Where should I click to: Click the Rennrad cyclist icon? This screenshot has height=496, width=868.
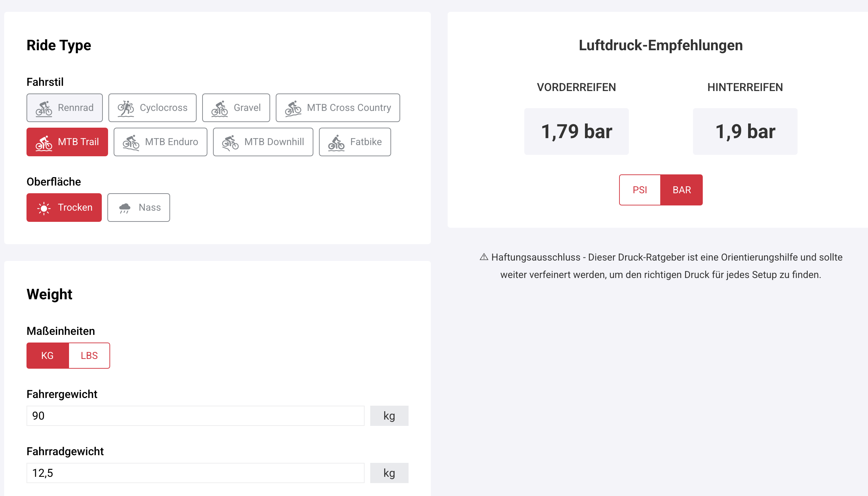tap(44, 108)
